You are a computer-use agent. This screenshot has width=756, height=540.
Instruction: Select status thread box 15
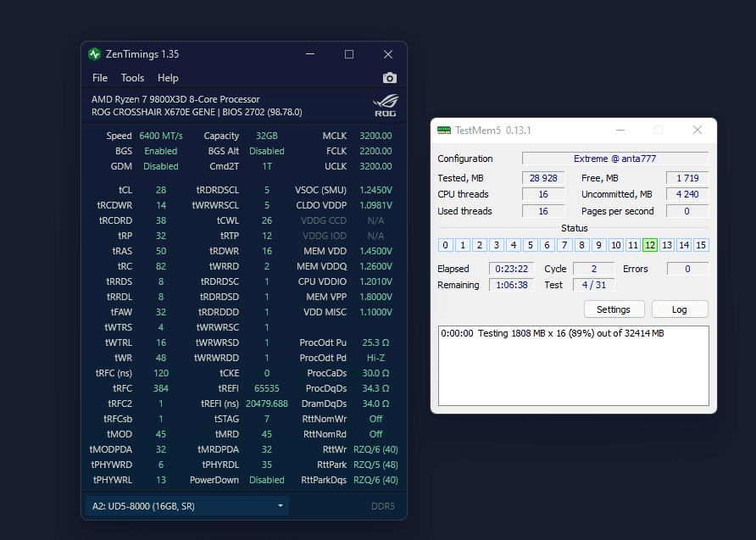[x=701, y=245]
